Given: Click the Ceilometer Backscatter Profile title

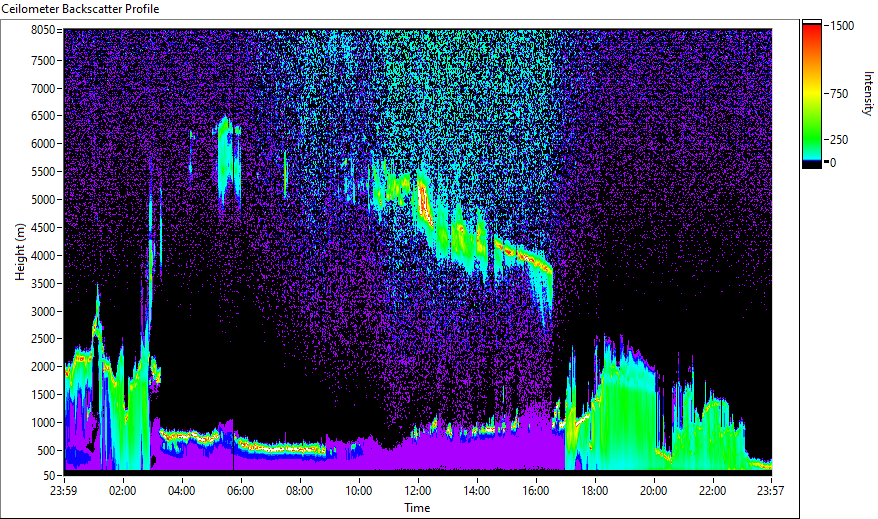Looking at the screenshot, I should pyautogui.click(x=80, y=9).
